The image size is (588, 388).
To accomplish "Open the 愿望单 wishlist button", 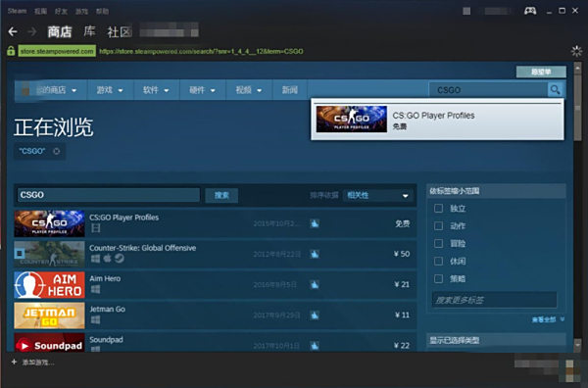I will tap(541, 72).
